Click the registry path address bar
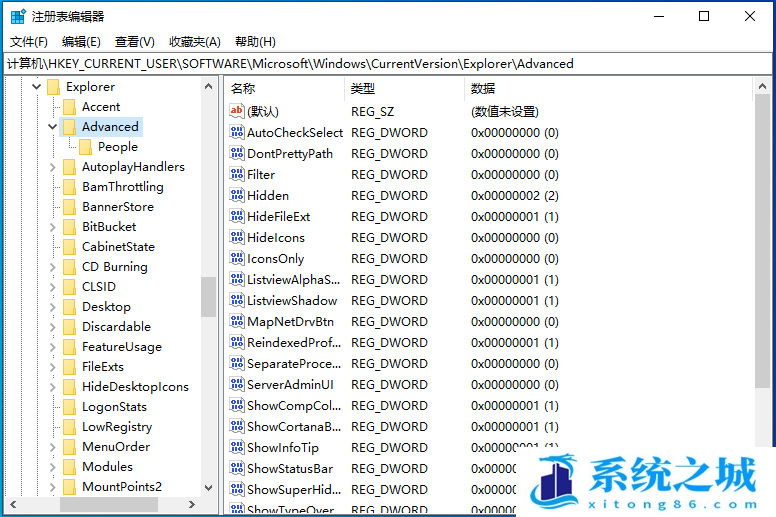Screen dimensions: 776x517 [388, 64]
